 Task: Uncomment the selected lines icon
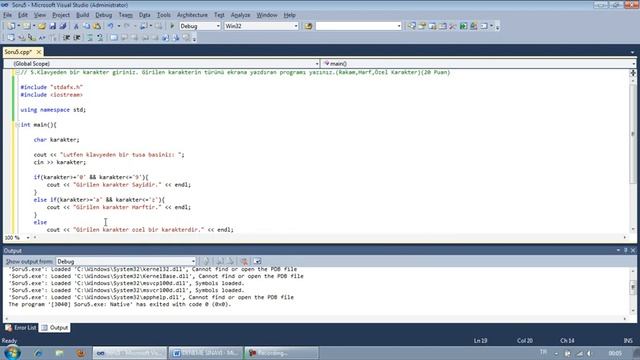[x=100, y=38]
